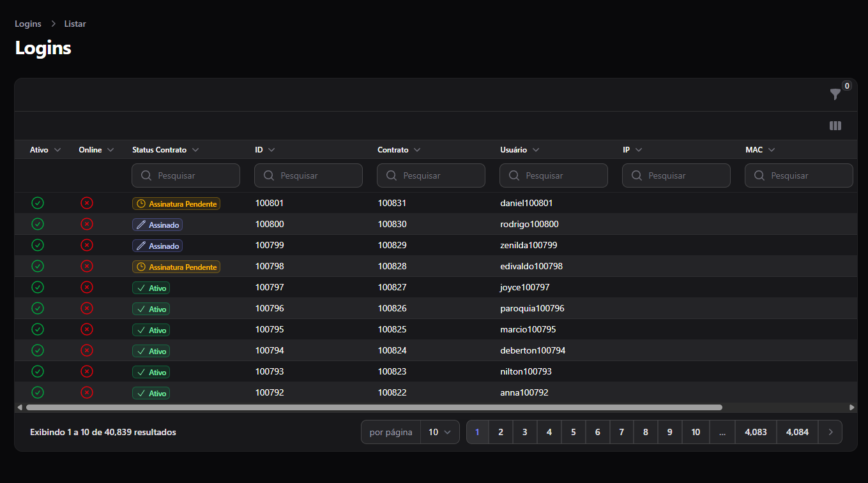Click the scrollbar right arrow
868x483 pixels.
(851, 407)
